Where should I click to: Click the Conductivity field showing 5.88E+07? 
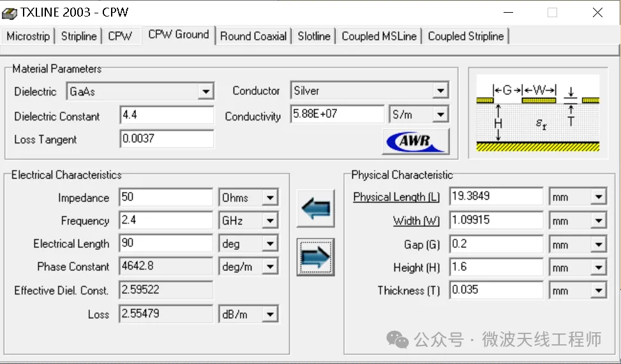[338, 114]
